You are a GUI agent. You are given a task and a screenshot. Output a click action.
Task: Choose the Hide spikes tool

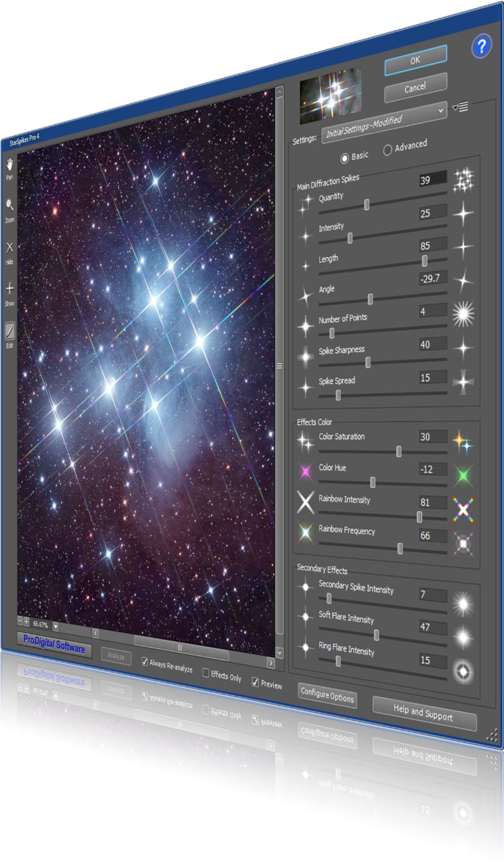10,247
